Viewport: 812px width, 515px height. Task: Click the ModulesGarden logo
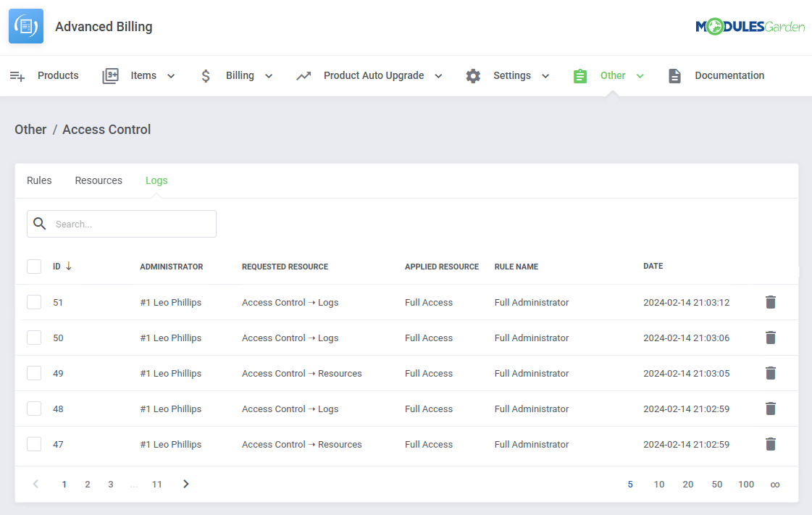[x=750, y=26]
